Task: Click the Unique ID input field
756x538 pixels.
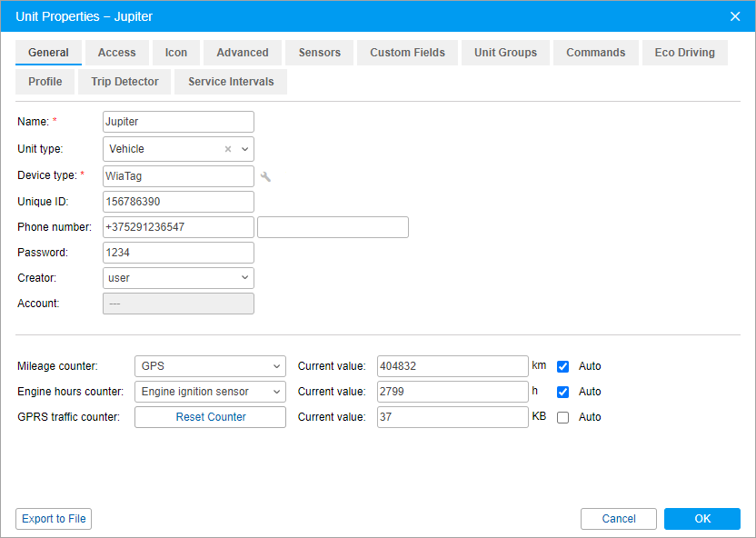Action: click(x=178, y=202)
